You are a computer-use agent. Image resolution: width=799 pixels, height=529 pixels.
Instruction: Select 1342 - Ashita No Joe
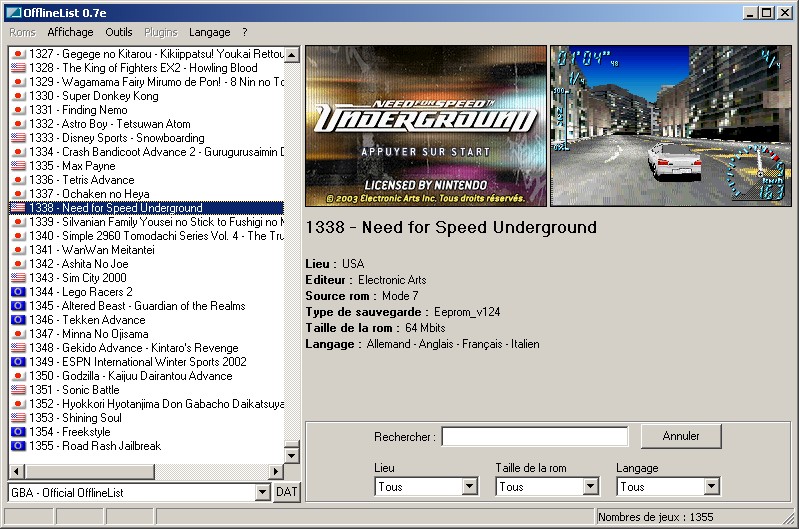pos(147,264)
